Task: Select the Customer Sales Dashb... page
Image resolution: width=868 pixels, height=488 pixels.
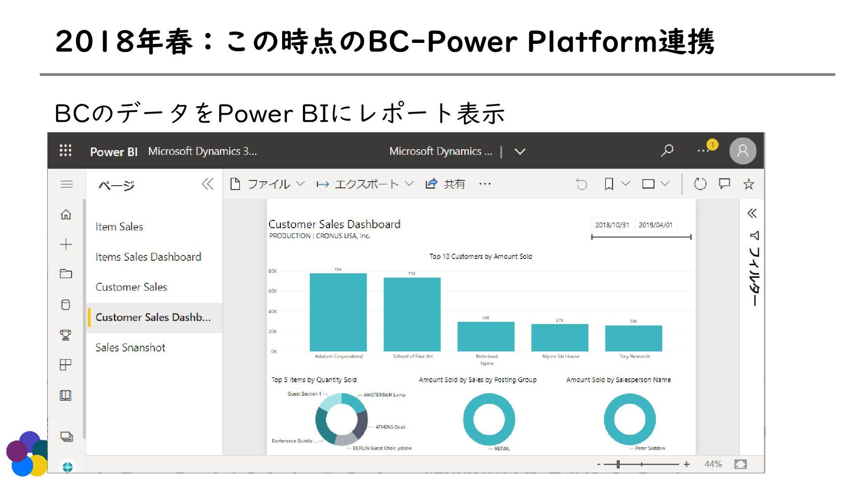Action: pyautogui.click(x=155, y=318)
